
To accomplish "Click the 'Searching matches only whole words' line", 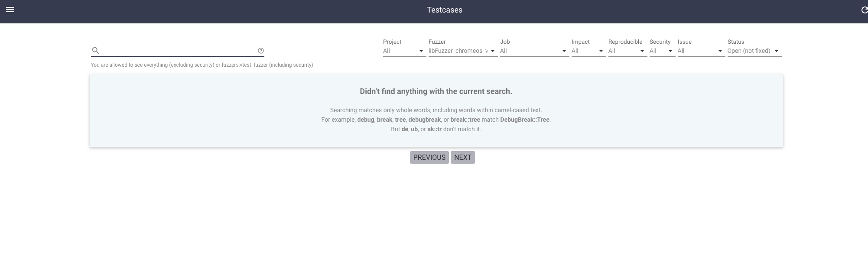I will (x=436, y=110).
